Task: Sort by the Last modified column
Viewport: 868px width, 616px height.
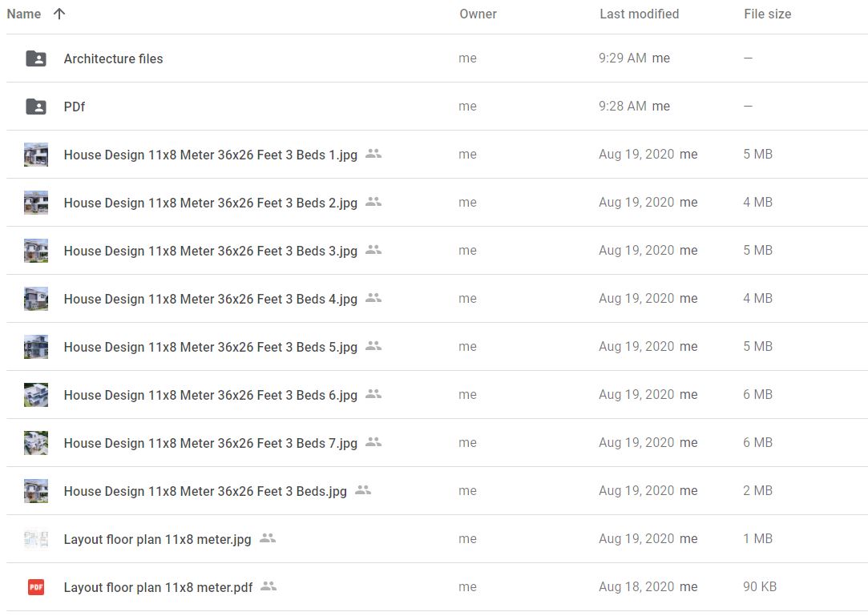Action: (639, 14)
